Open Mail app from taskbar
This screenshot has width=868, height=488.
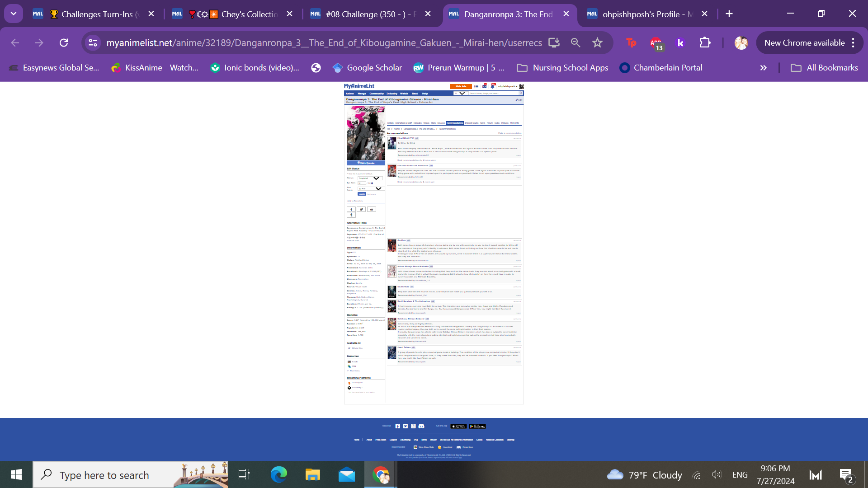(347, 474)
